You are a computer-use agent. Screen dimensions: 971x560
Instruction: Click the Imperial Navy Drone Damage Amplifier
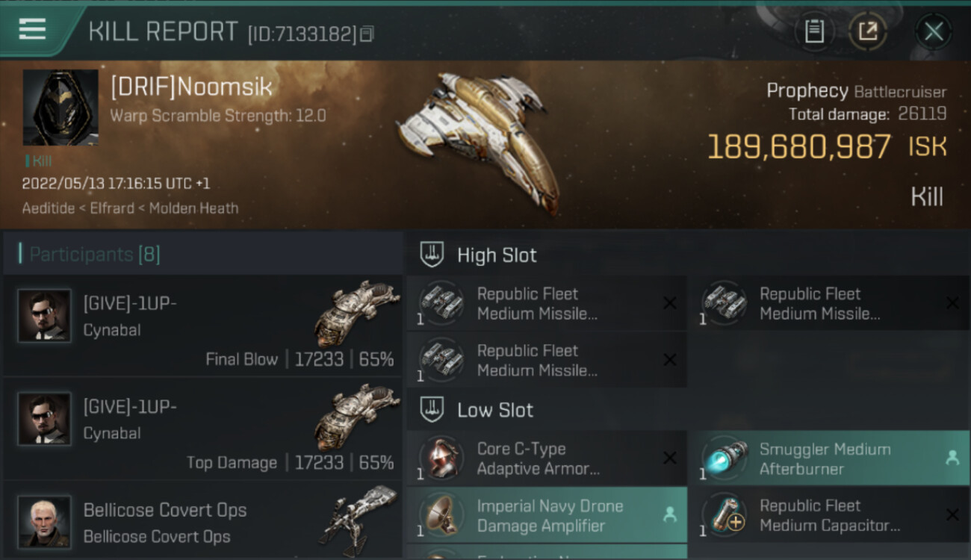click(547, 515)
